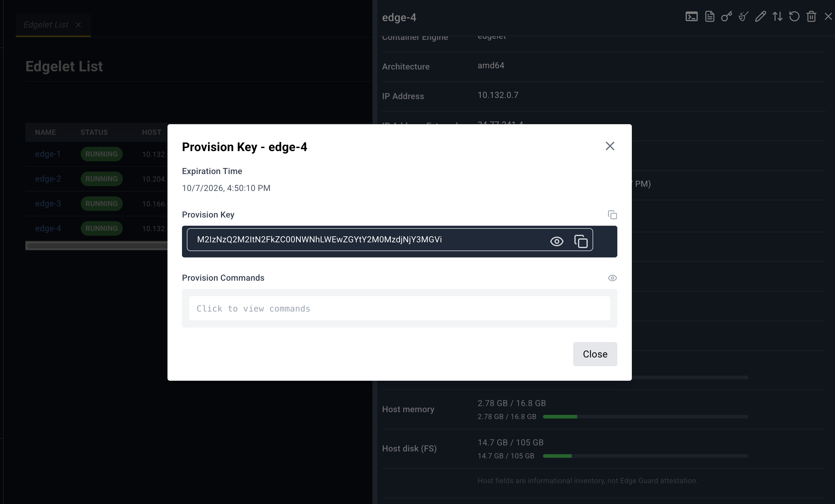Toggle provision key visibility eye icon
The image size is (835, 504).
coord(557,241)
